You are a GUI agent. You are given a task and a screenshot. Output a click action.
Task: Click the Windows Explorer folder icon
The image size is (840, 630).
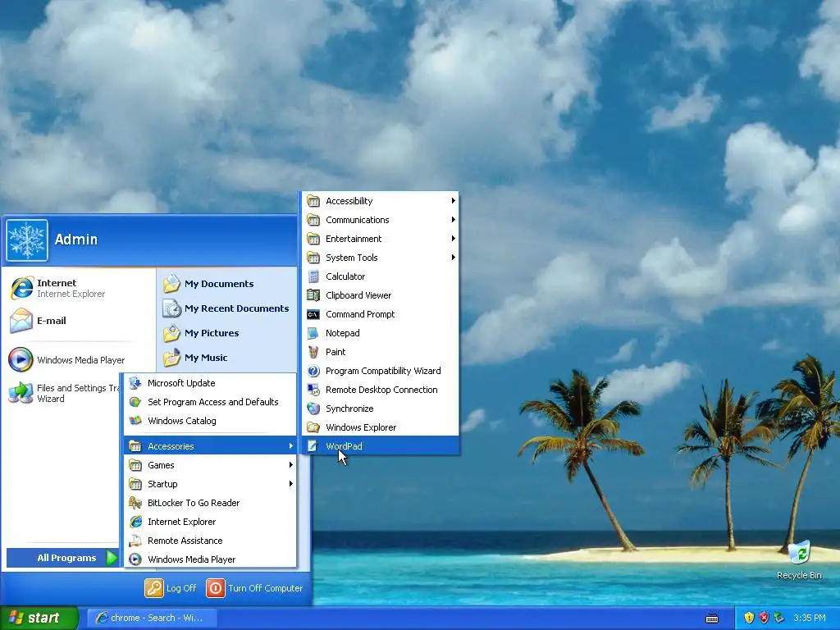coord(313,427)
